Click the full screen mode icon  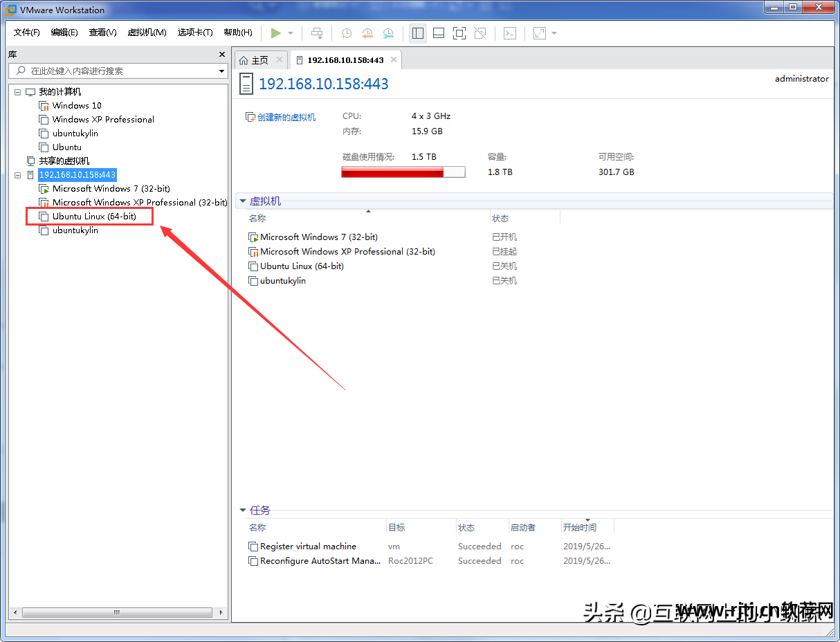pyautogui.click(x=459, y=33)
